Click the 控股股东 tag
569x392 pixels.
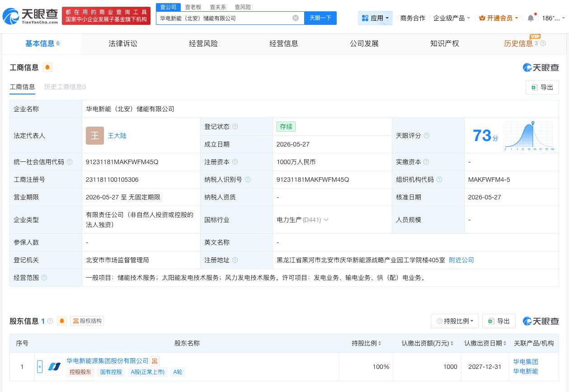80,372
